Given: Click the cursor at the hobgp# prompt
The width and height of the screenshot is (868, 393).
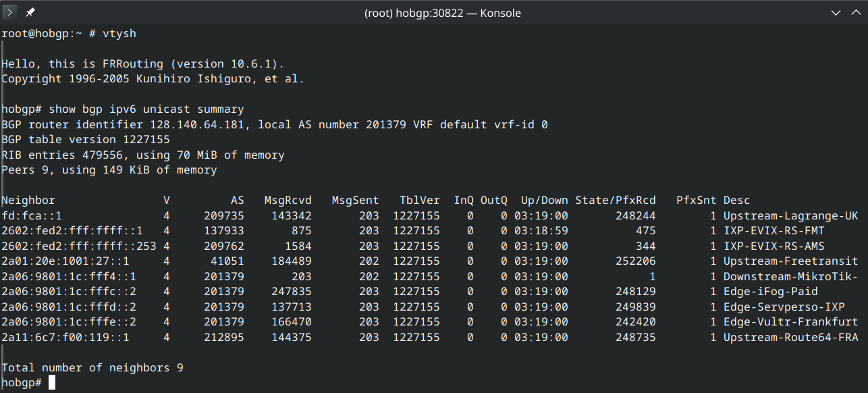Looking at the screenshot, I should (x=52, y=383).
